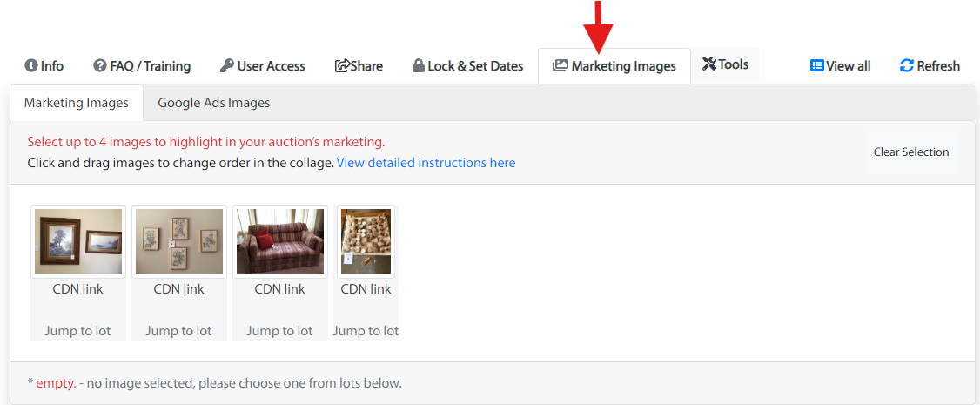Click the Share arrow icon
The height and width of the screenshot is (405, 980).
pos(343,65)
